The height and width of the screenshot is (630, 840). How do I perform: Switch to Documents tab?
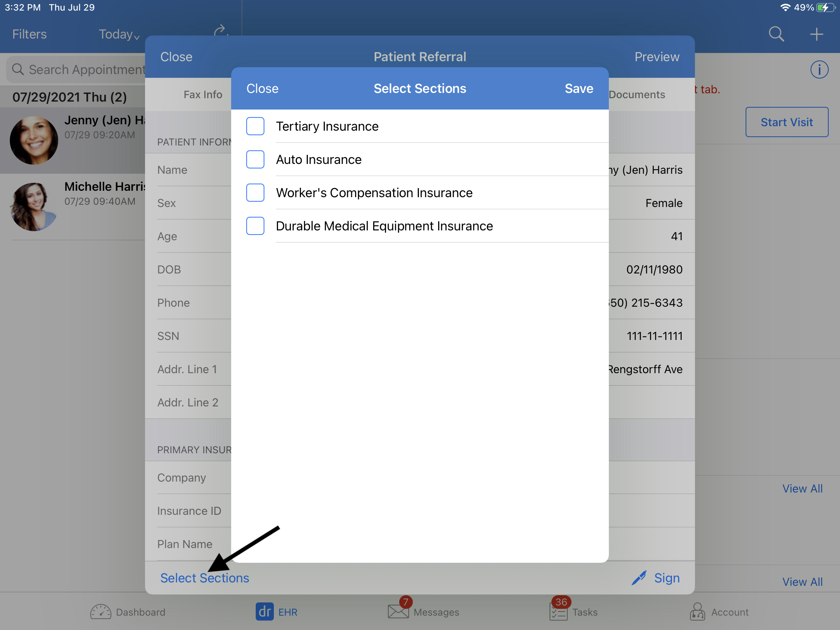click(637, 94)
